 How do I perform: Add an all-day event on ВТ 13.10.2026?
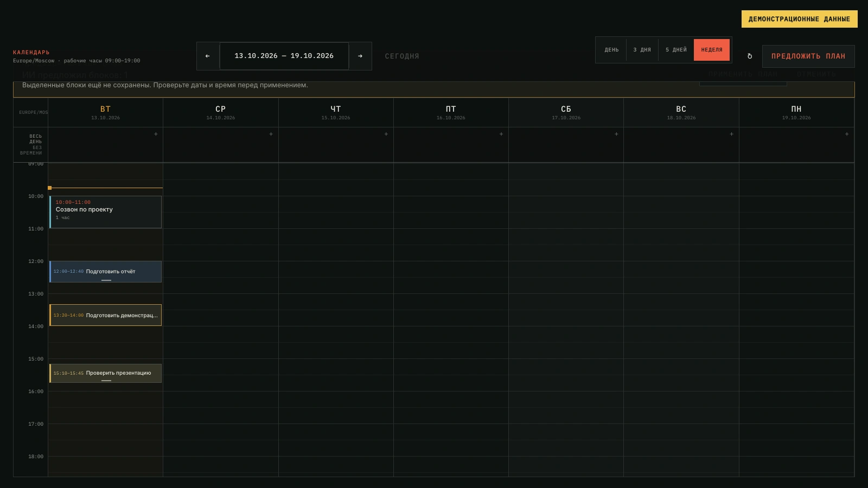click(x=156, y=134)
